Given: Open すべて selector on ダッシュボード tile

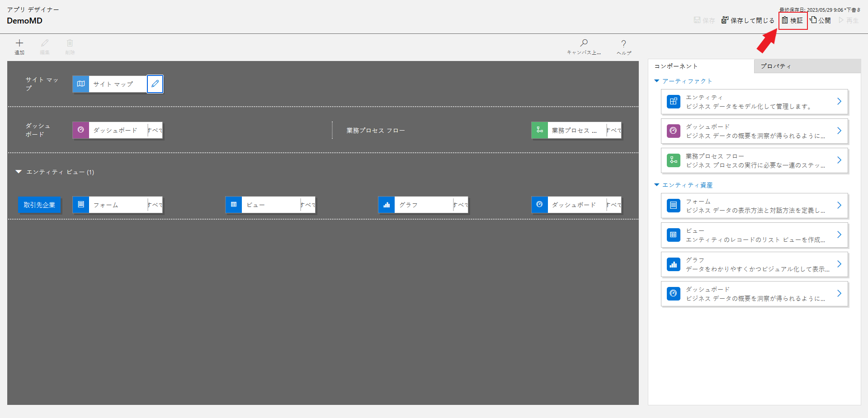Looking at the screenshot, I should pyautogui.click(x=155, y=130).
